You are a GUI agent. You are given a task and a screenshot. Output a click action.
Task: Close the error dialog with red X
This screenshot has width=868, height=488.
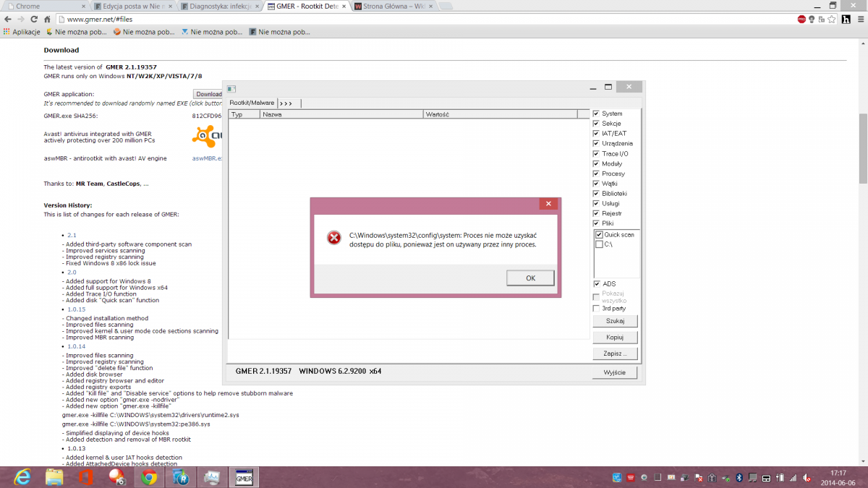tap(548, 204)
